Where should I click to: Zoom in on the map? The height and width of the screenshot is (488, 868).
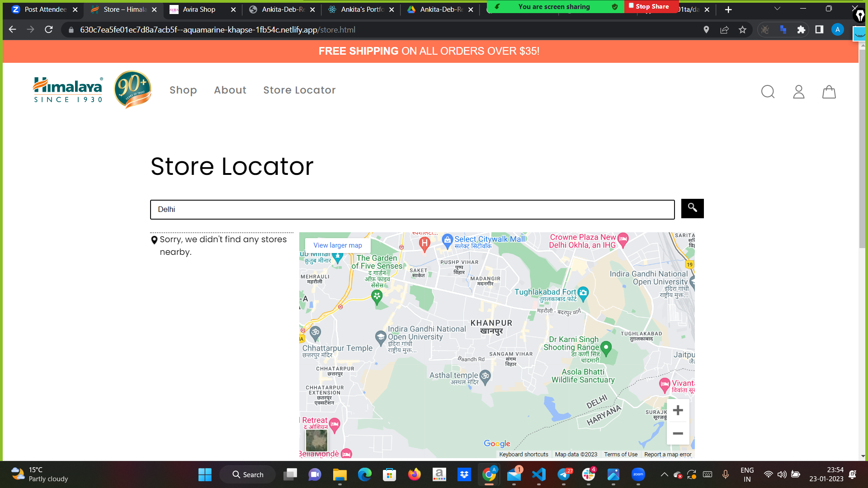(x=678, y=410)
